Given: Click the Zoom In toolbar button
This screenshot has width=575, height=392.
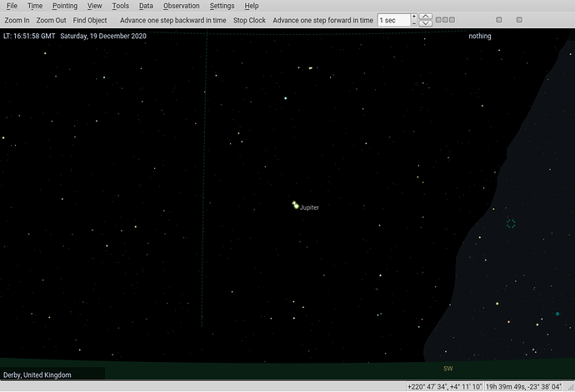Looking at the screenshot, I should tap(17, 20).
